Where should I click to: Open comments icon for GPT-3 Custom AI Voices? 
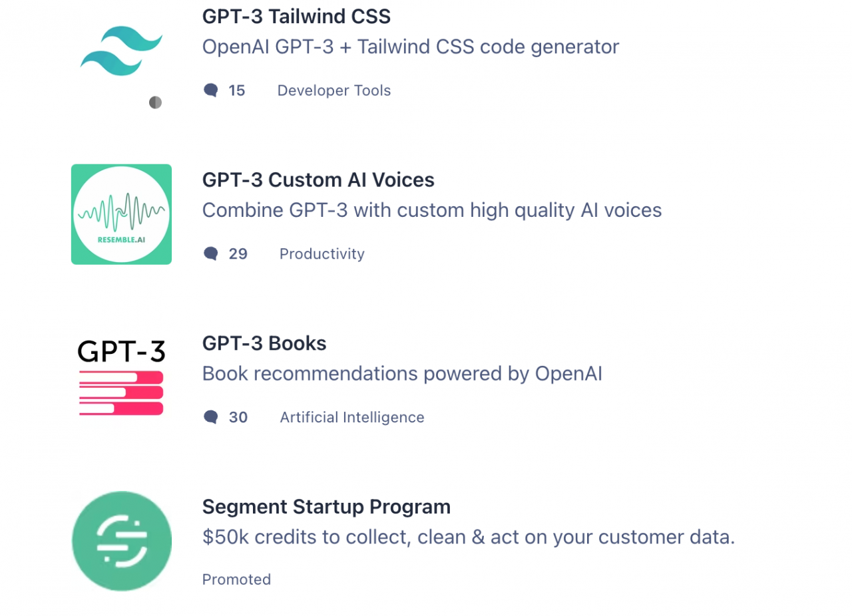point(211,254)
